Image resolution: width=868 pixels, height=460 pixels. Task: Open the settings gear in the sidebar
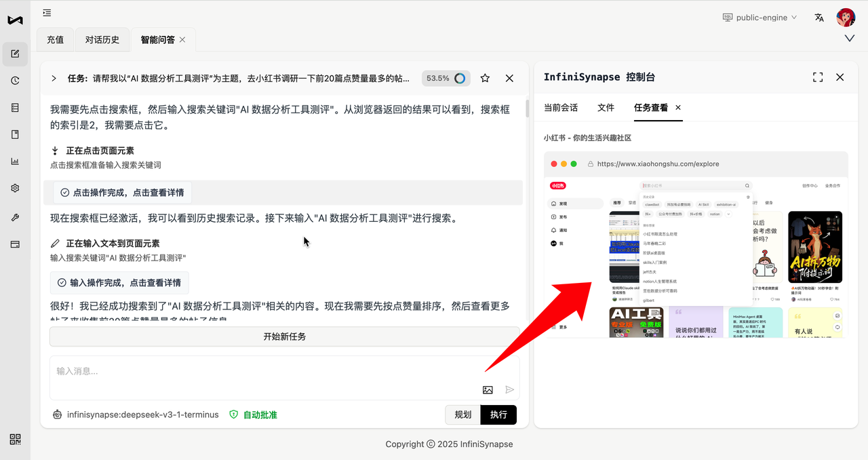(x=15, y=188)
